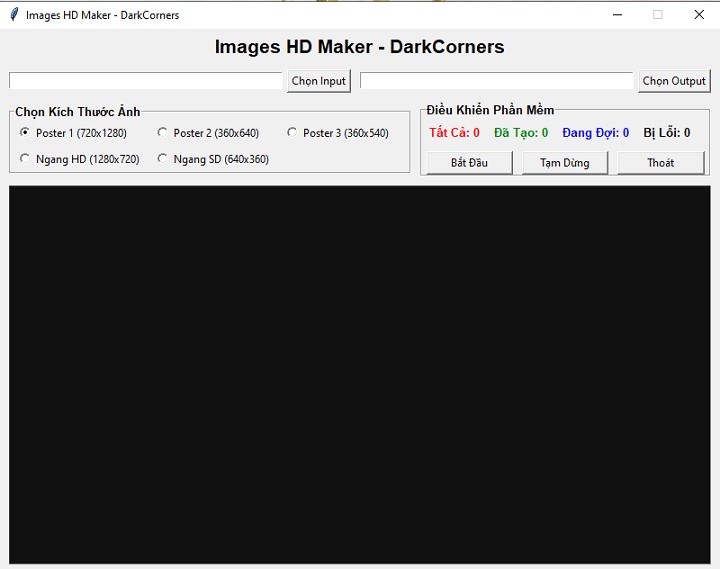This screenshot has height=569, width=720.
Task: Click the Bị Lỗi error counter label
Action: [666, 133]
